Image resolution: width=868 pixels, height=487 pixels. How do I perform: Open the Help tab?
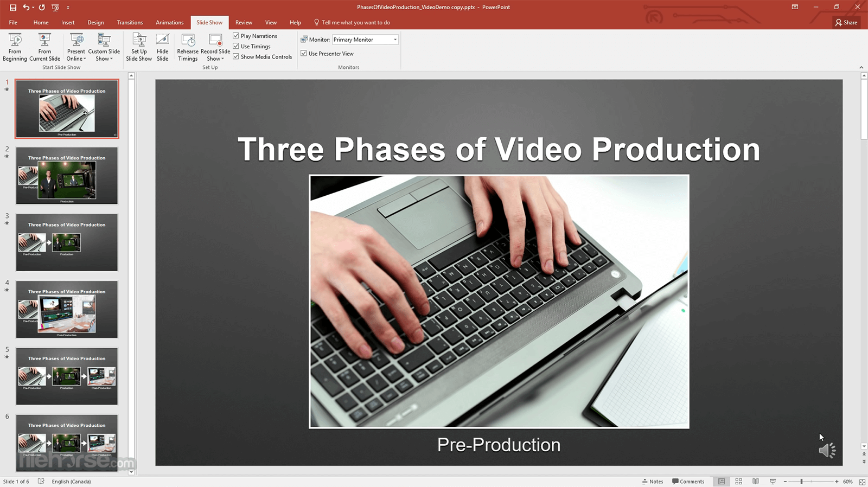pos(295,22)
